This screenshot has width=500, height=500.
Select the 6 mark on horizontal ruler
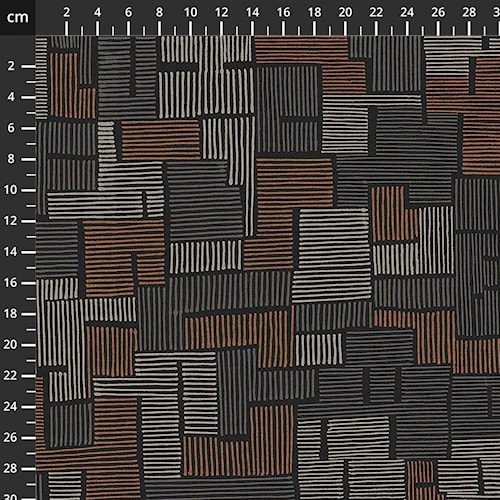(128, 12)
